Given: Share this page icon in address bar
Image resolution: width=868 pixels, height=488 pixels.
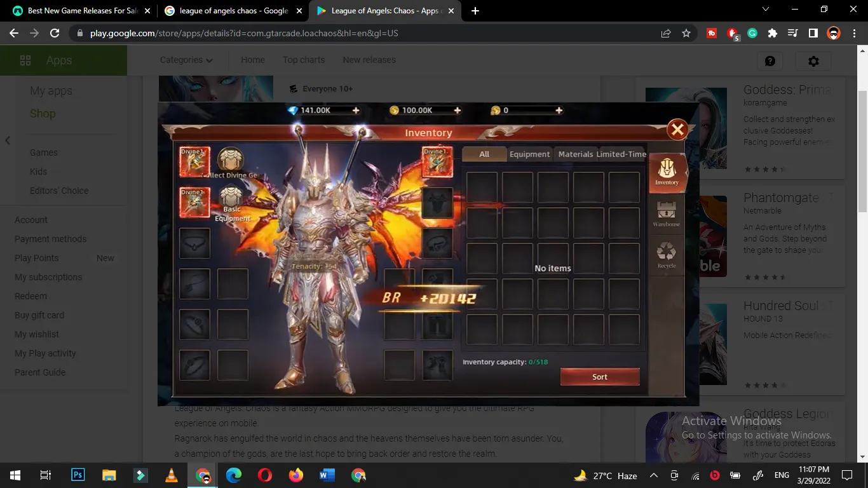Looking at the screenshot, I should tap(666, 33).
